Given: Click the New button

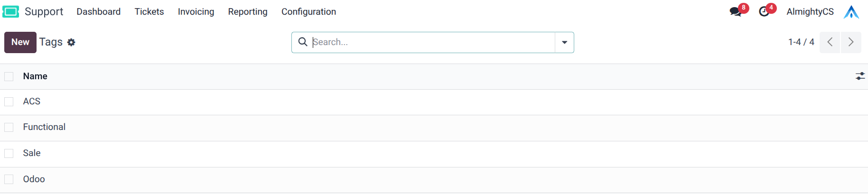Looking at the screenshot, I should tap(20, 42).
